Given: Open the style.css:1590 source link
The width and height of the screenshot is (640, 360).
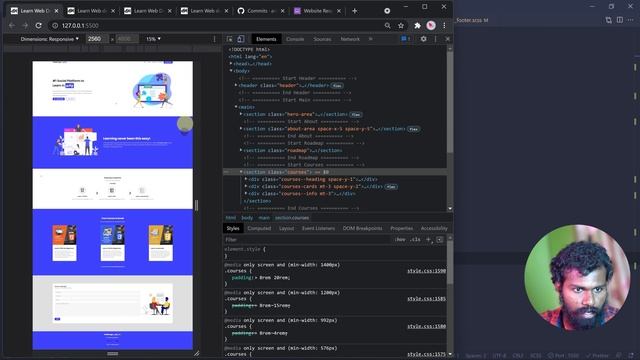Looking at the screenshot, I should pyautogui.click(x=426, y=271).
